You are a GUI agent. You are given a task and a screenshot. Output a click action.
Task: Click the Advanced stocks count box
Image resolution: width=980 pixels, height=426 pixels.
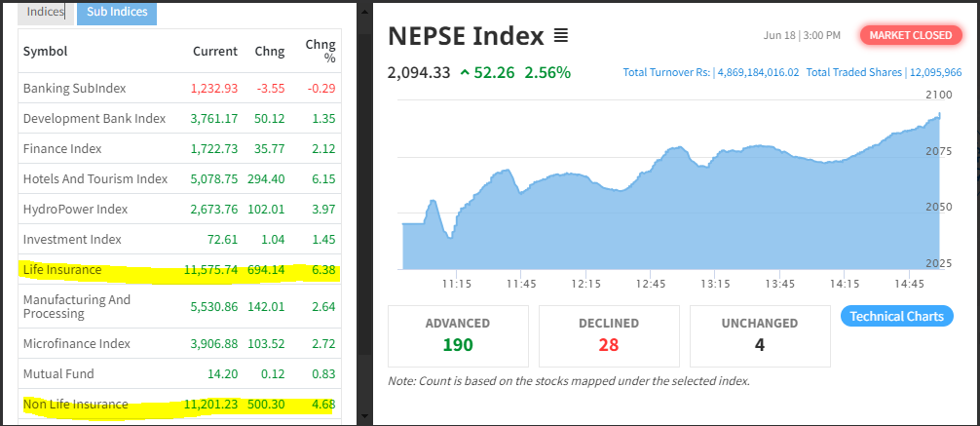[458, 334]
